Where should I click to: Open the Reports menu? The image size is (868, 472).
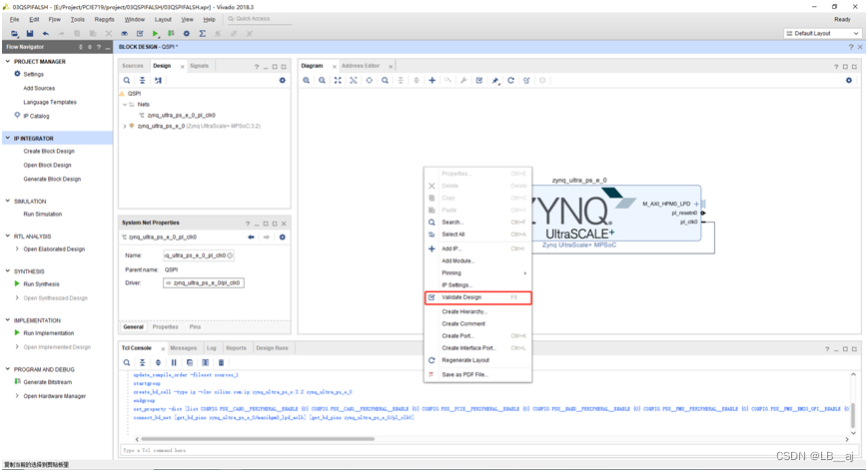(104, 19)
